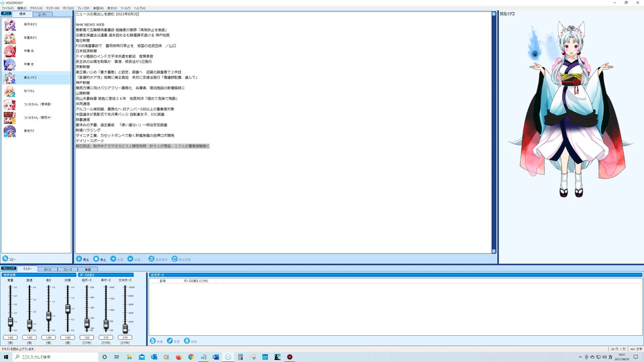Image resolution: width=644 pixels, height=362 pixels.
Task: Click the 抑揚 intonation slider handle
Action: point(68,309)
